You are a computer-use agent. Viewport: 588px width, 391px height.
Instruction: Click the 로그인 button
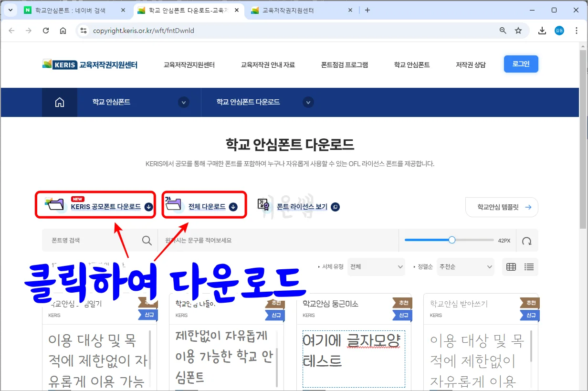[x=521, y=63]
